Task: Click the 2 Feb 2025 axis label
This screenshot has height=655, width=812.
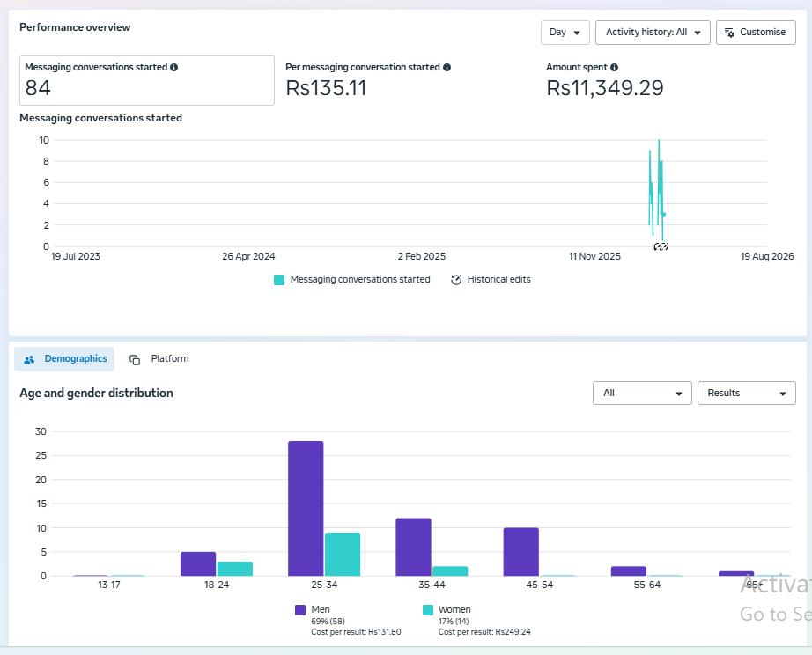Action: 422,256
